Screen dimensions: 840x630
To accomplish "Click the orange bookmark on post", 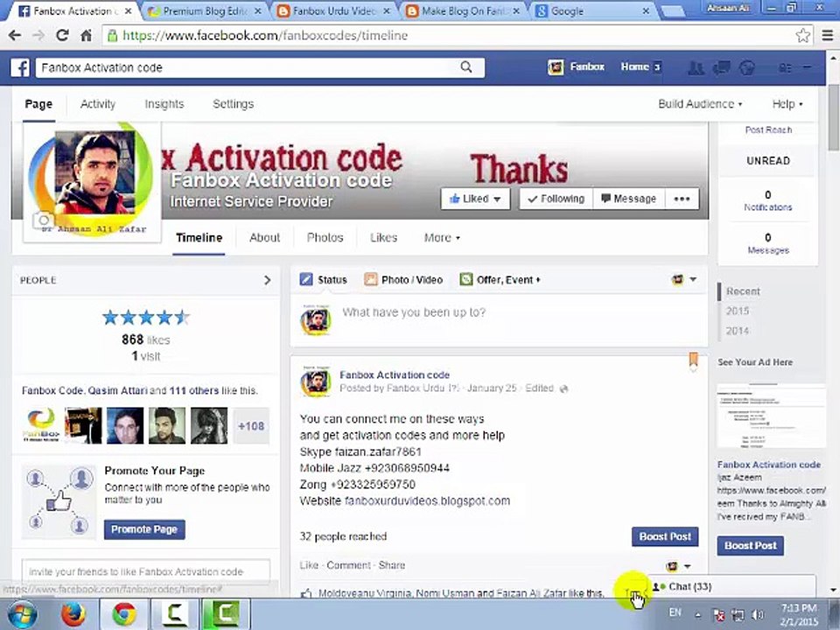I will click(693, 360).
